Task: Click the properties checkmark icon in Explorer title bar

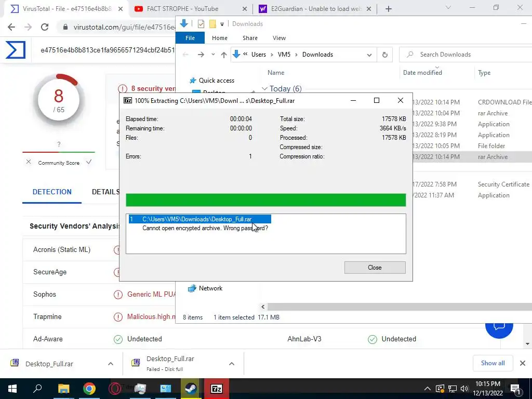Action: 201,24
